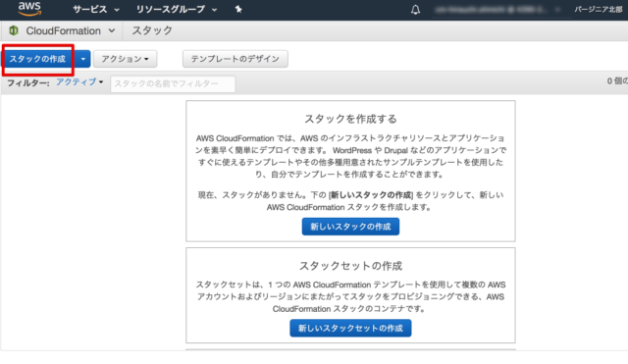Focus the stack name filter field
This screenshot has width=628, height=364.
click(173, 83)
